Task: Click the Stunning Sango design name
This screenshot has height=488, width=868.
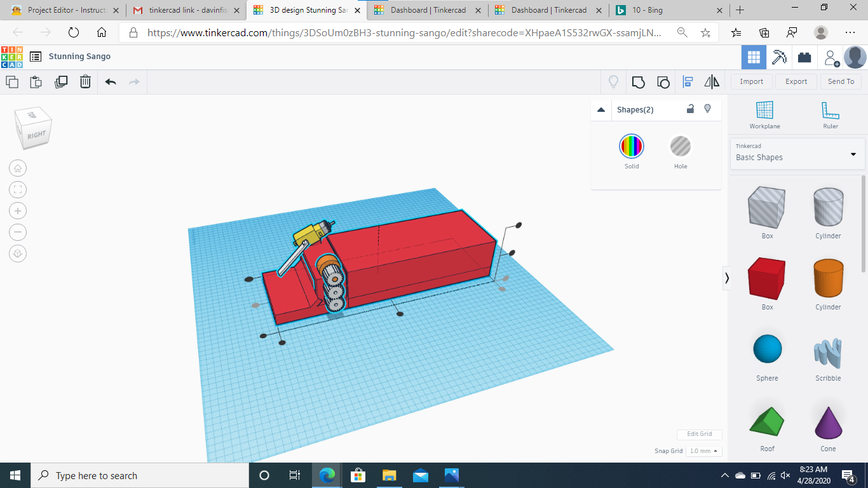Action: [x=79, y=57]
